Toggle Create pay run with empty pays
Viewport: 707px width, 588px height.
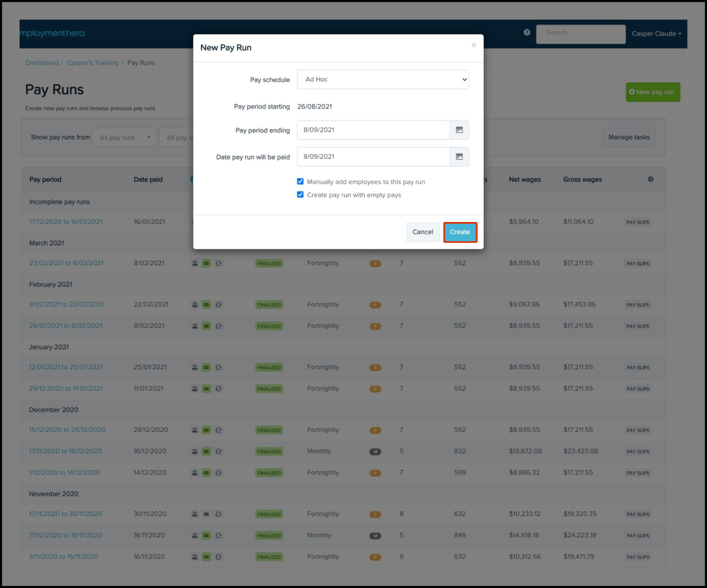[x=300, y=195]
